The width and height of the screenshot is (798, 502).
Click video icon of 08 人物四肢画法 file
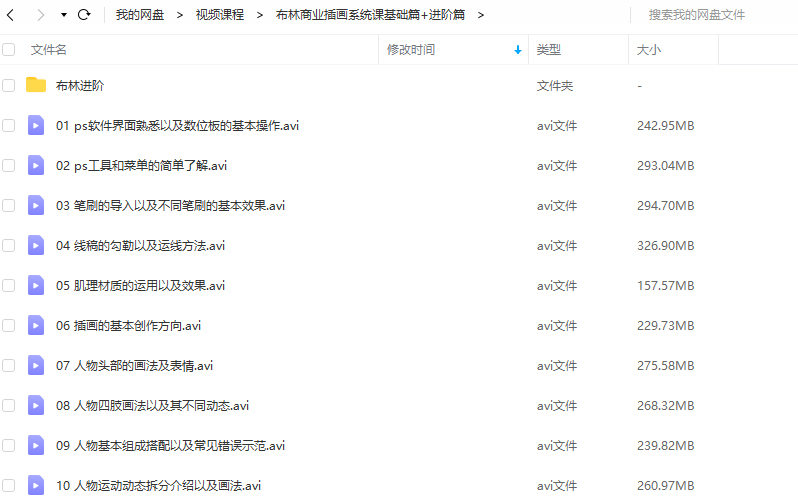coord(36,405)
